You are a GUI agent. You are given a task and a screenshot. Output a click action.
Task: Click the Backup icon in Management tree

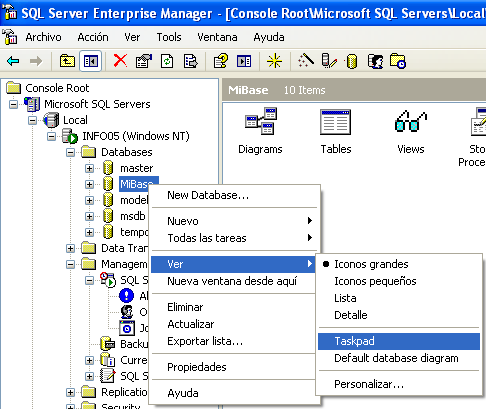click(108, 344)
